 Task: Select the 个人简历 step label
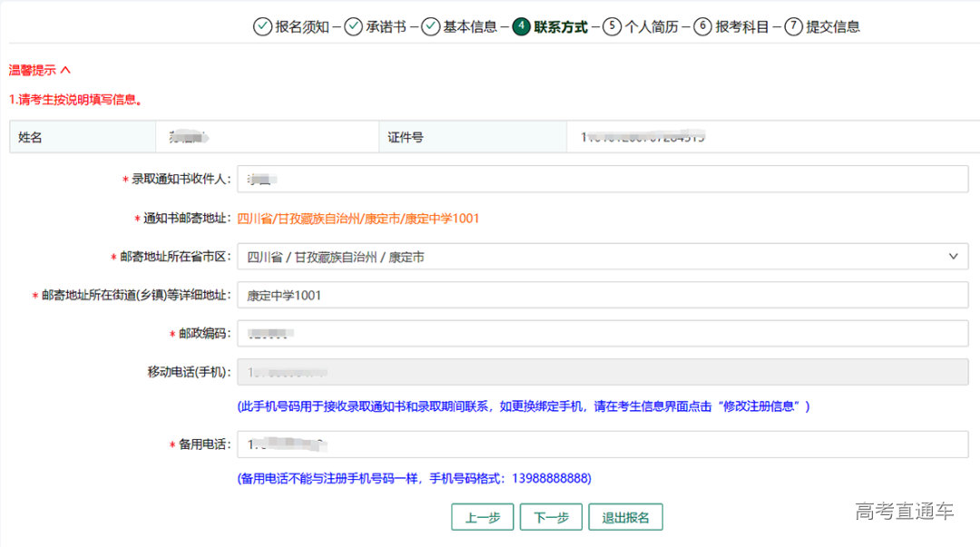point(652,26)
